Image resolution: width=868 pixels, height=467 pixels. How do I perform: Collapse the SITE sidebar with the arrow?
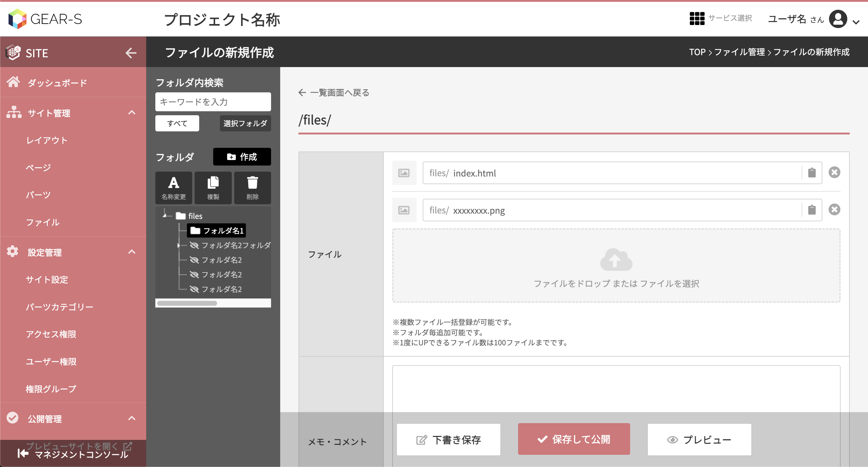click(131, 53)
